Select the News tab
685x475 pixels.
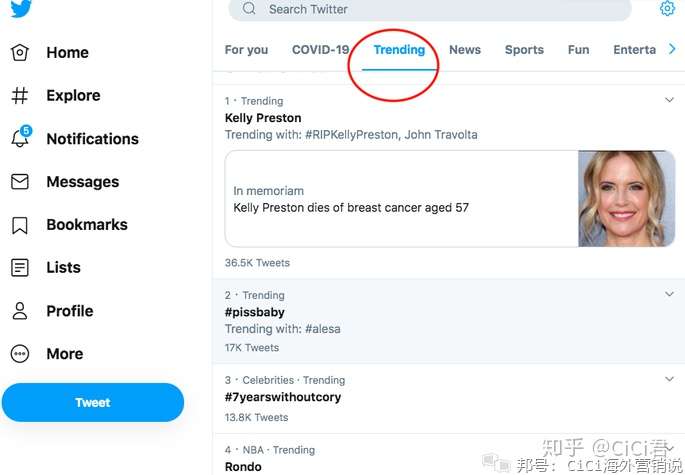[x=465, y=50]
